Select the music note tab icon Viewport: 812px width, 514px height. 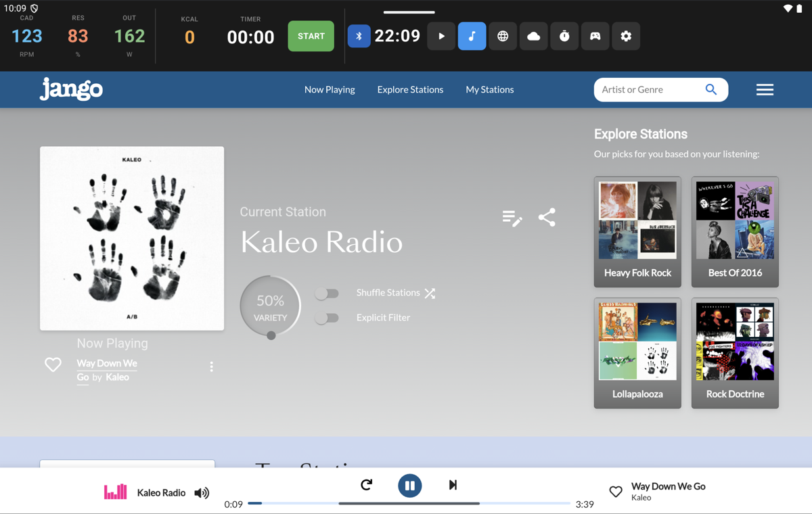coord(472,36)
